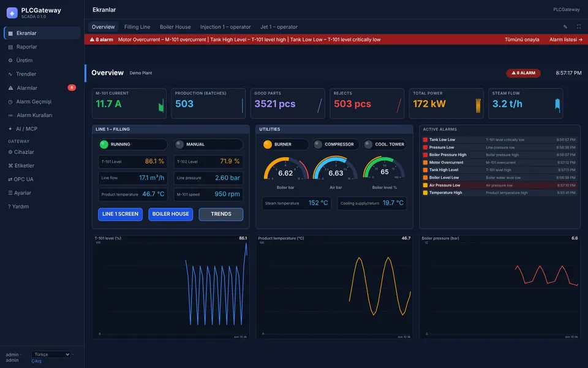
Task: Toggle the COMPRESSOR indicator
Action: click(336, 144)
